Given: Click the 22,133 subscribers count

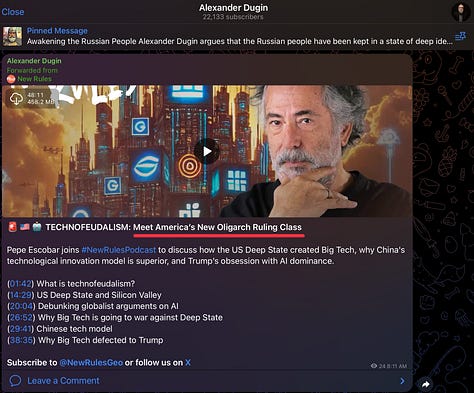Looking at the screenshot, I should (233, 17).
